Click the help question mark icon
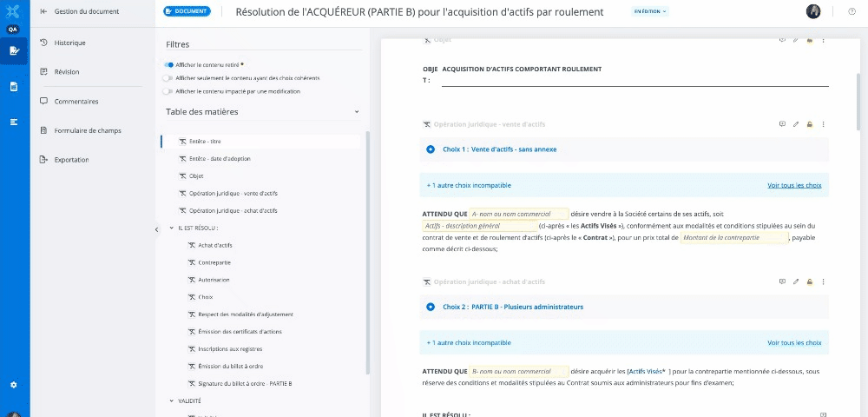The height and width of the screenshot is (417, 868). [x=851, y=11]
